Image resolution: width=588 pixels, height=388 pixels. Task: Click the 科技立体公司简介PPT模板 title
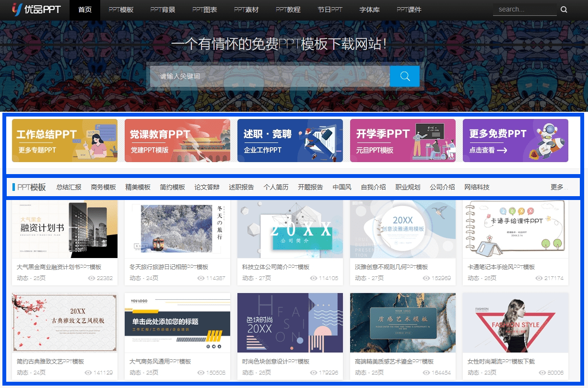[x=276, y=267]
